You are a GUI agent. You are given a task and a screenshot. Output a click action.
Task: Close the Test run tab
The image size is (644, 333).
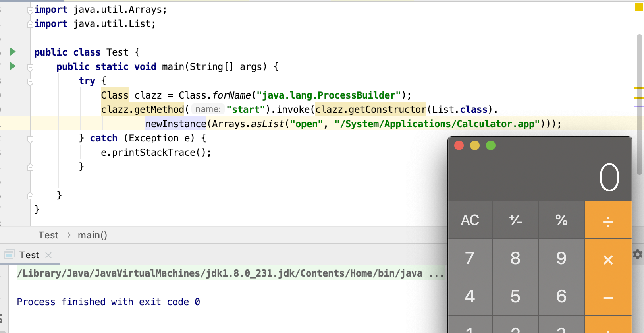tap(48, 255)
